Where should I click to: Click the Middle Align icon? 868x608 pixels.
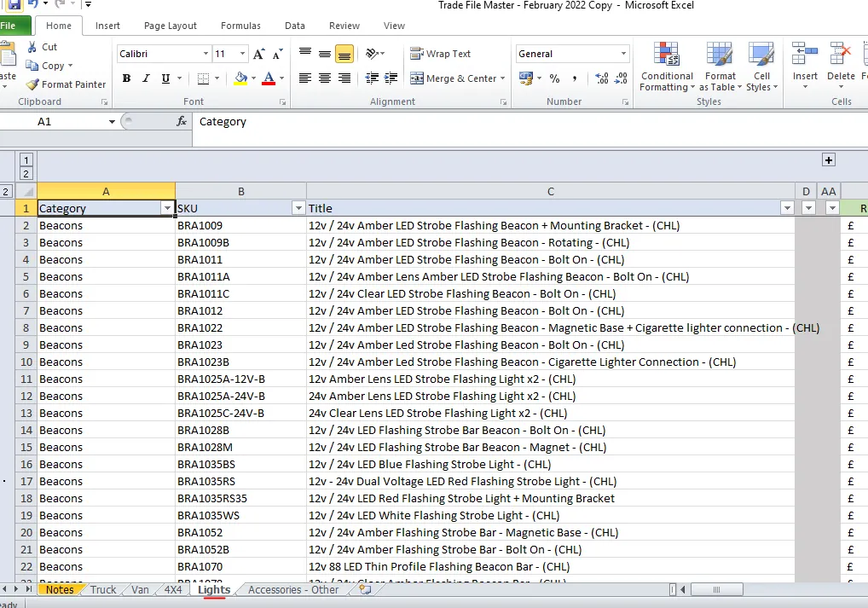pyautogui.click(x=325, y=54)
